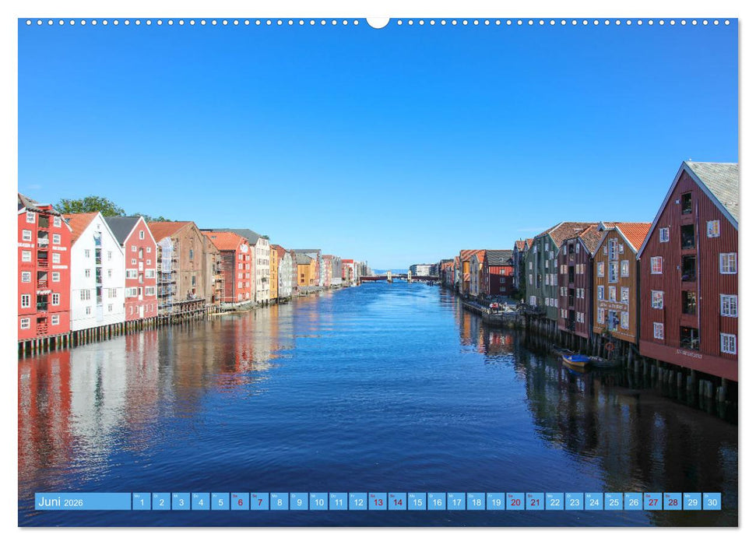Click the red date 14
This screenshot has width=756, height=545.
tap(397, 505)
